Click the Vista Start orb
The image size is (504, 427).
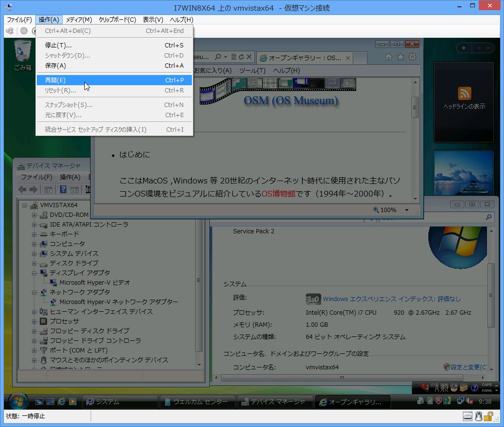(x=18, y=401)
